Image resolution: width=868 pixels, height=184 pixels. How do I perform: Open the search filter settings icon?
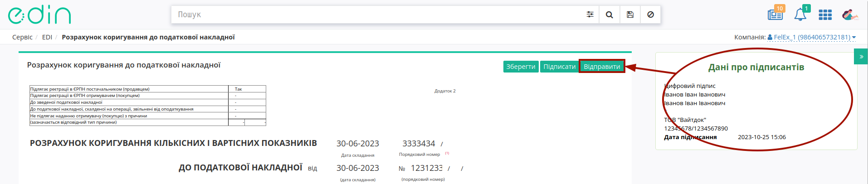pyautogui.click(x=590, y=15)
